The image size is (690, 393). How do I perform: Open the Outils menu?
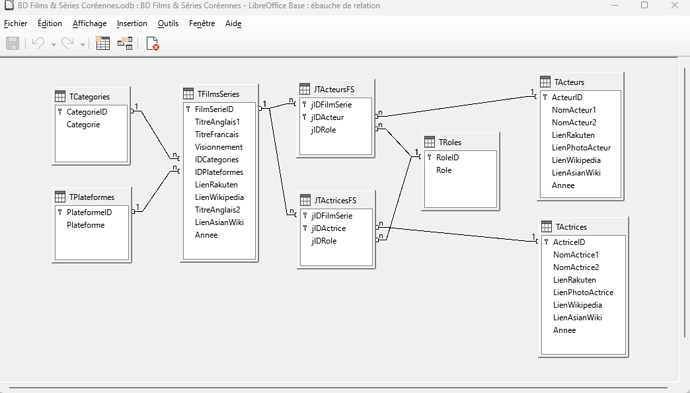point(168,23)
